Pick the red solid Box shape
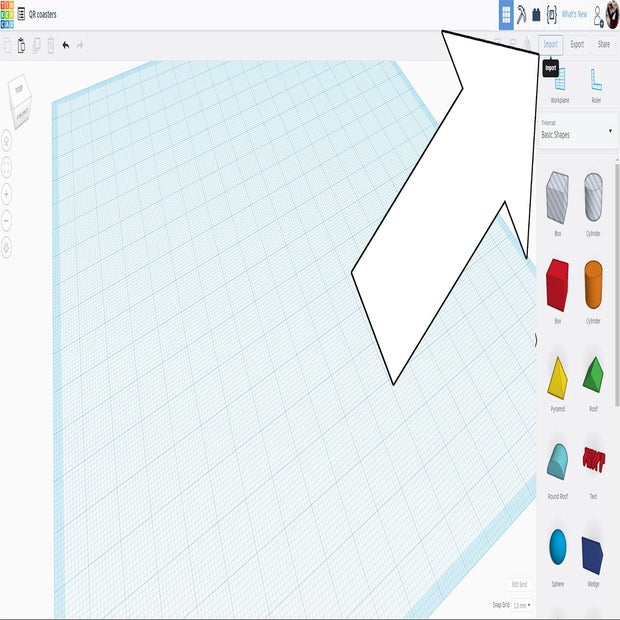This screenshot has height=620, width=620. click(558, 287)
